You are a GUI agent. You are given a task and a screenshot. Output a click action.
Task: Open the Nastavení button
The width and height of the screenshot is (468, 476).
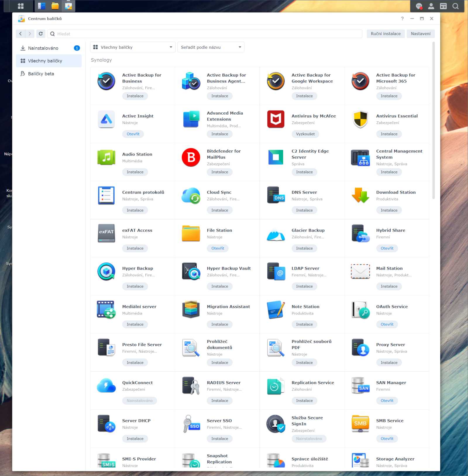pos(420,34)
